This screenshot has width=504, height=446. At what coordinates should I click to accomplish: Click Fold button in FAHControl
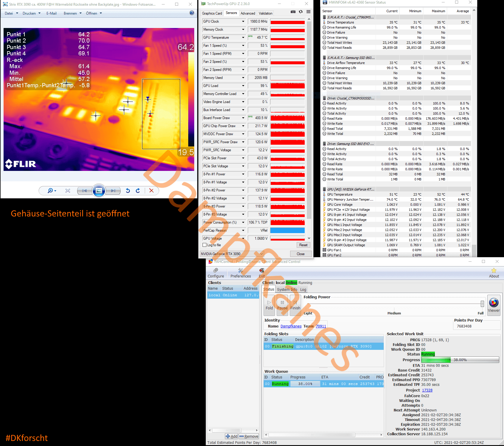269,305
